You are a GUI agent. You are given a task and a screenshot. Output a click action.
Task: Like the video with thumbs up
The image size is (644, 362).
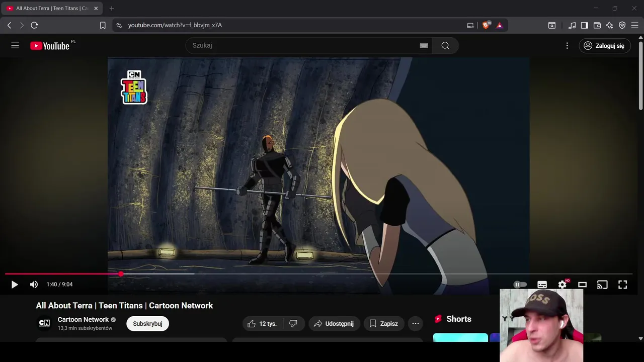[x=262, y=324]
